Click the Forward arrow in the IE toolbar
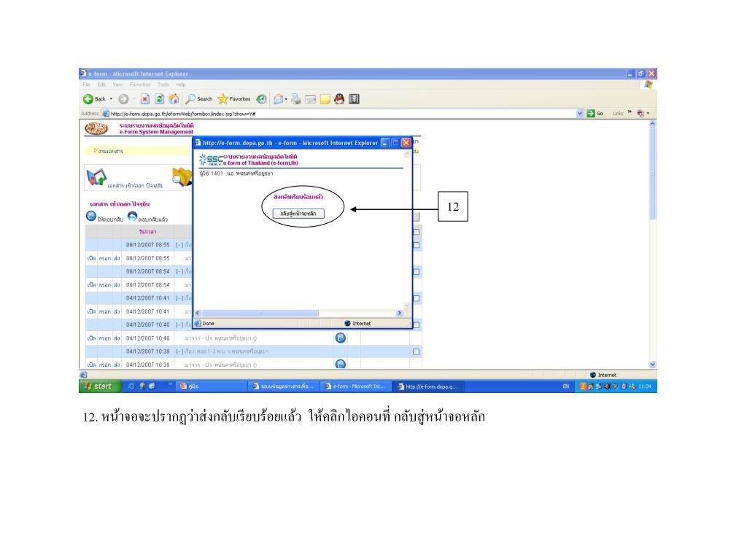The width and height of the screenshot is (747, 560). 123,99
